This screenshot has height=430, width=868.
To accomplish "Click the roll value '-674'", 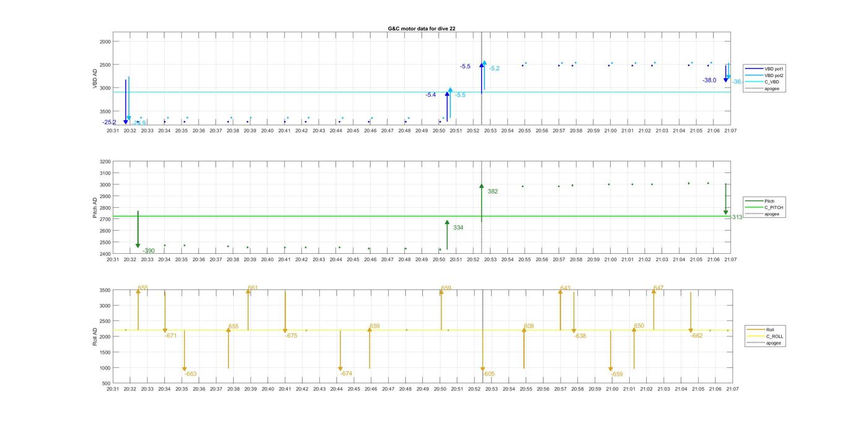I will point(346,374).
